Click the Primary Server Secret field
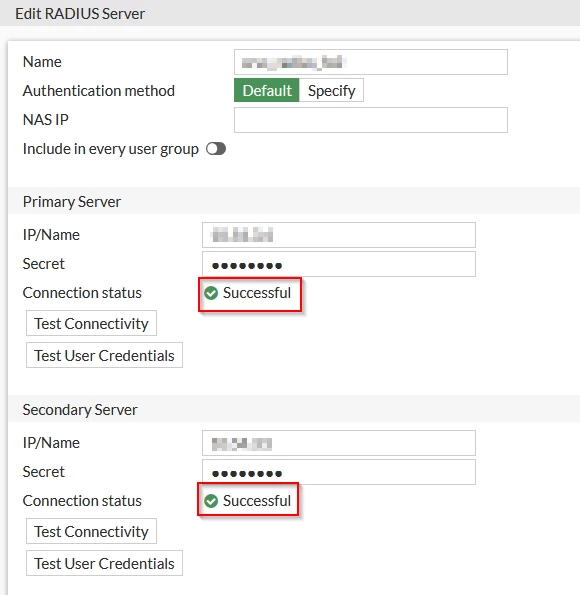 (339, 264)
